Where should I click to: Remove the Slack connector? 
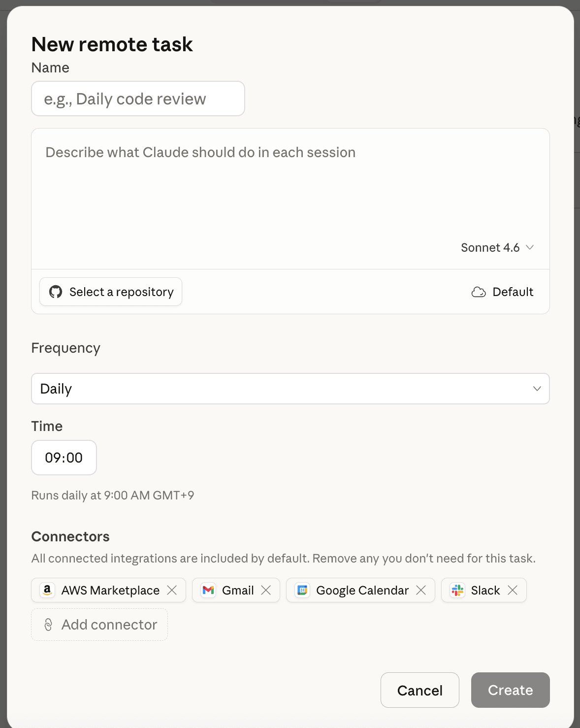pos(513,590)
